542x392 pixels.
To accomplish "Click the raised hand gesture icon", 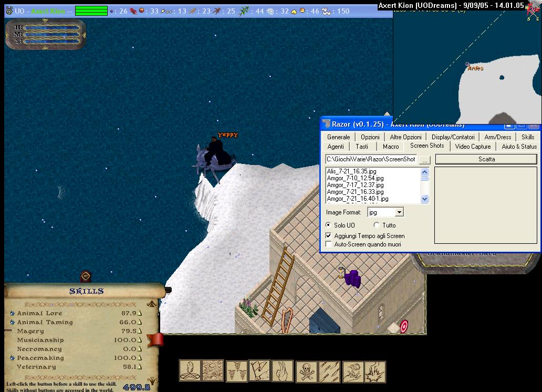I will click(283, 371).
